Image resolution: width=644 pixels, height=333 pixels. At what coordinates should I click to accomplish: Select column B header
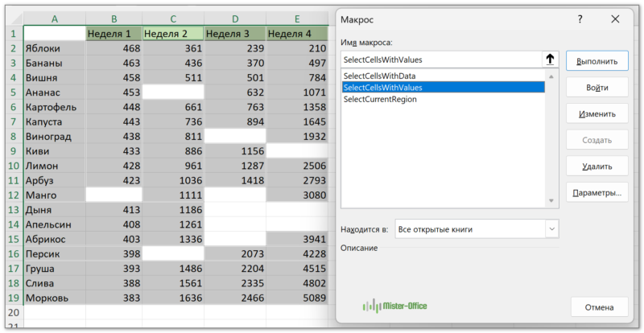coord(114,18)
